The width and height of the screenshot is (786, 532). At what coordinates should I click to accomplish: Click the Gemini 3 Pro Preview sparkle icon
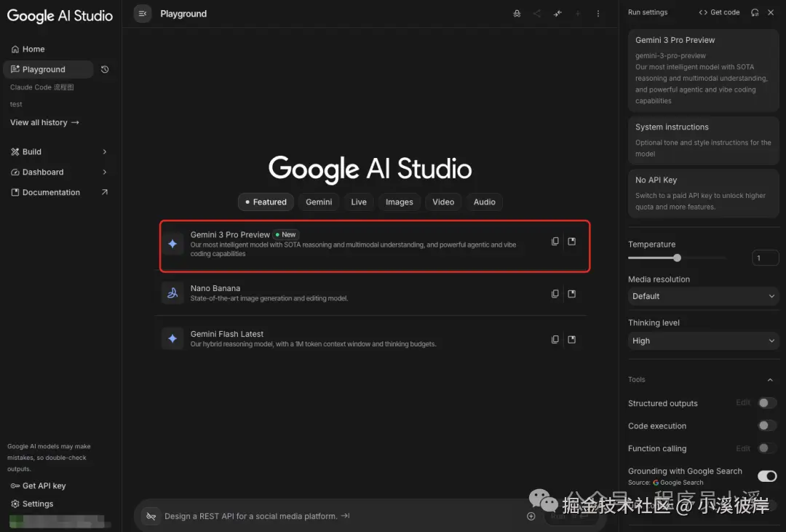[x=172, y=244]
